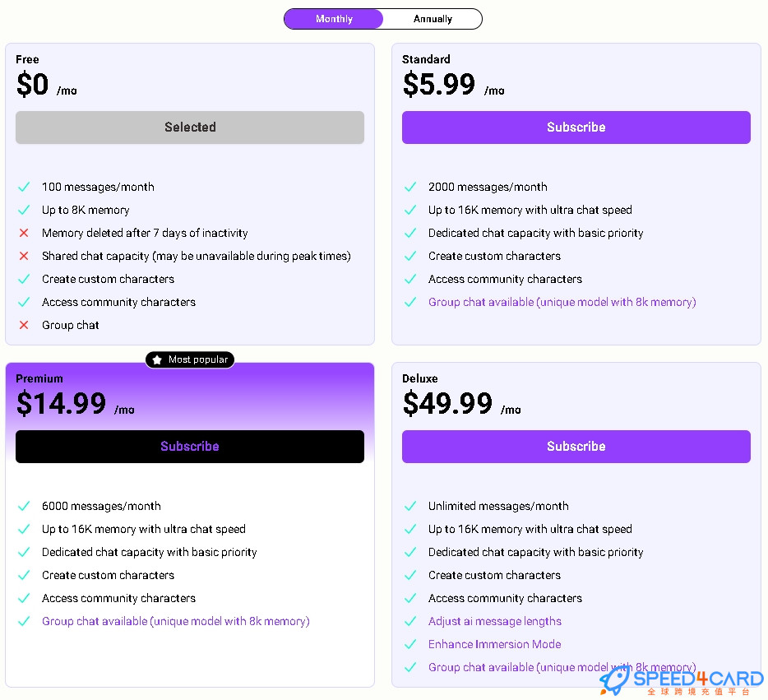Screen dimensions: 768x700
Task: Subscribe to the Deluxe $49.99 plan
Action: (576, 447)
